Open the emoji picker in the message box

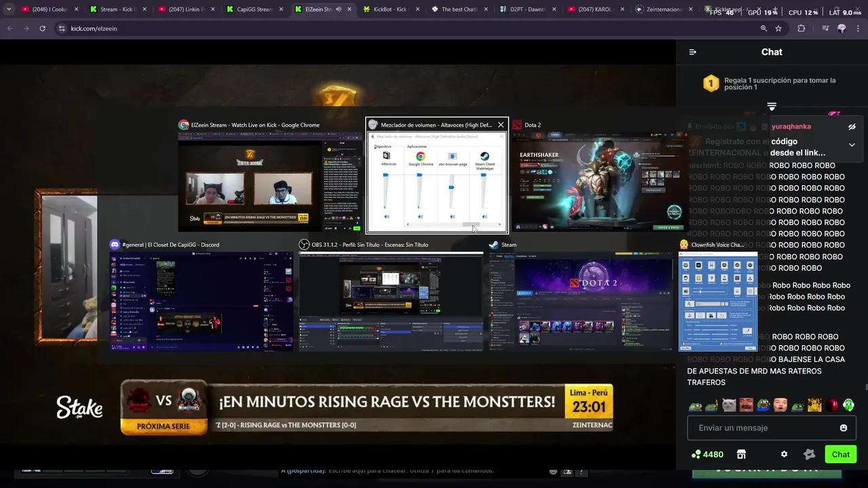coord(844,428)
